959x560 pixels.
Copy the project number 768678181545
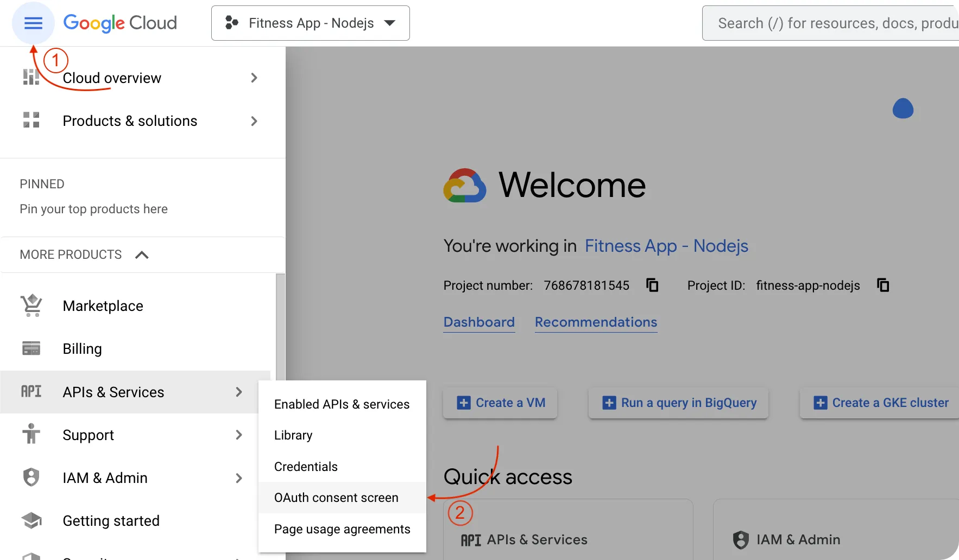(x=652, y=285)
